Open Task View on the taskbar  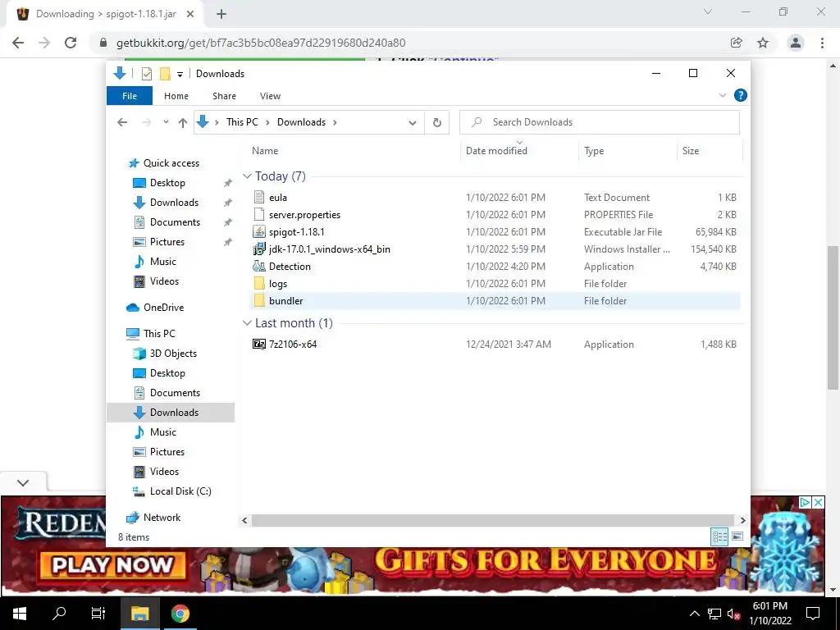click(x=98, y=614)
